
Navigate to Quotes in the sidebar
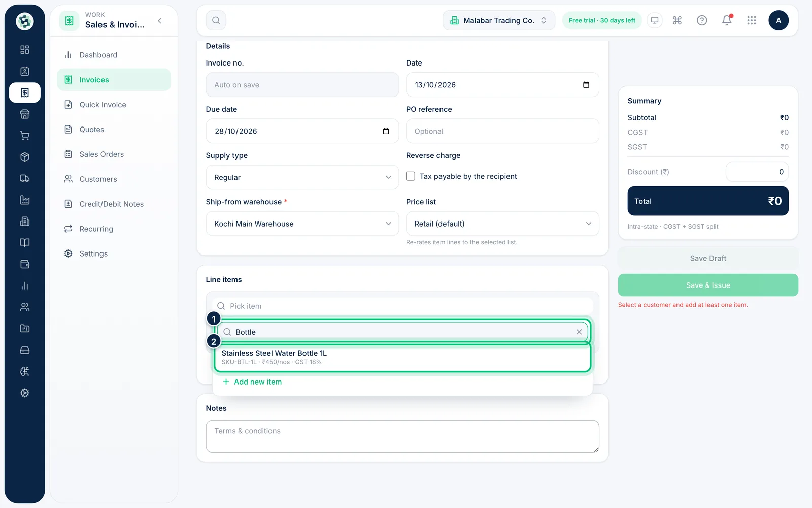click(x=114, y=130)
